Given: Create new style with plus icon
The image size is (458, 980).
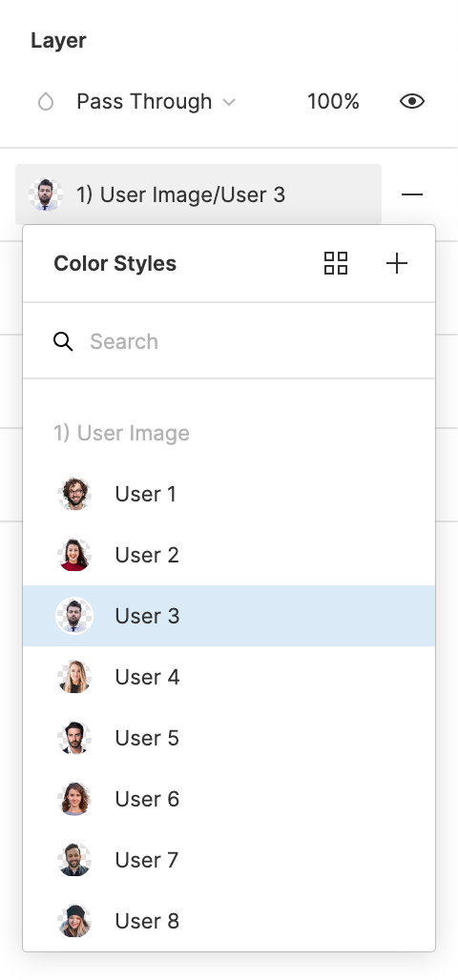Looking at the screenshot, I should [x=397, y=263].
